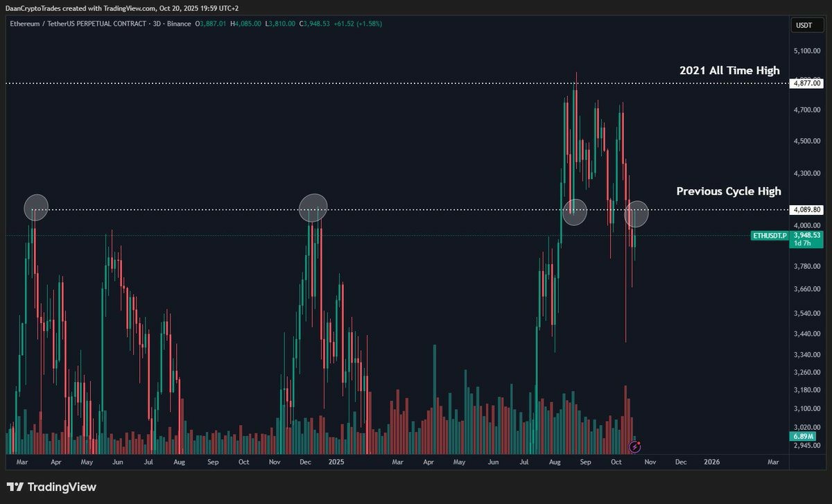Click the 4,089.80 price level label

[x=806, y=209]
